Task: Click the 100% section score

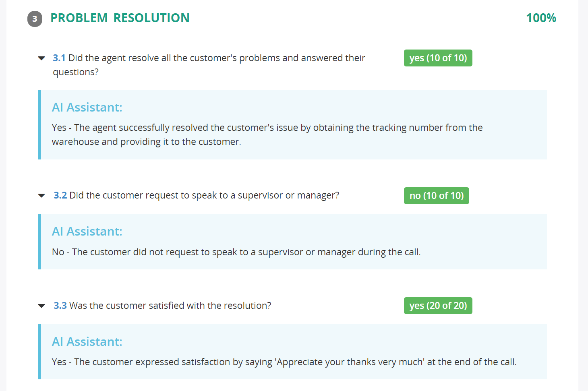Action: point(541,18)
